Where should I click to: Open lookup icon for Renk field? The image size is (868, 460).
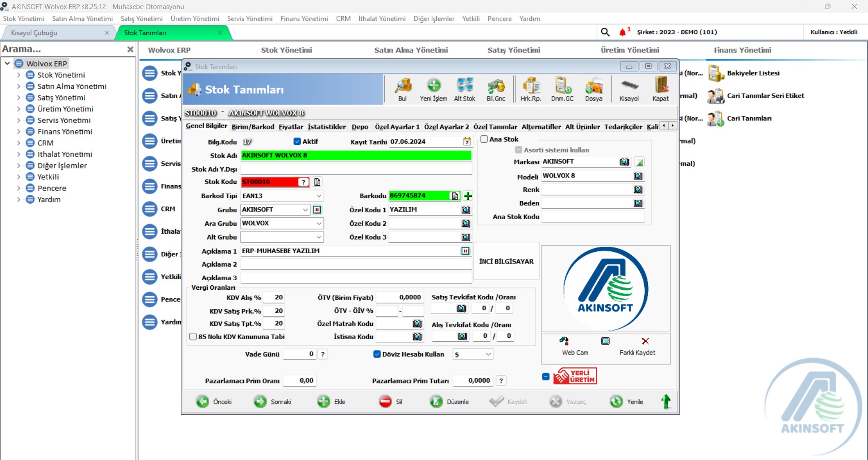tap(638, 189)
